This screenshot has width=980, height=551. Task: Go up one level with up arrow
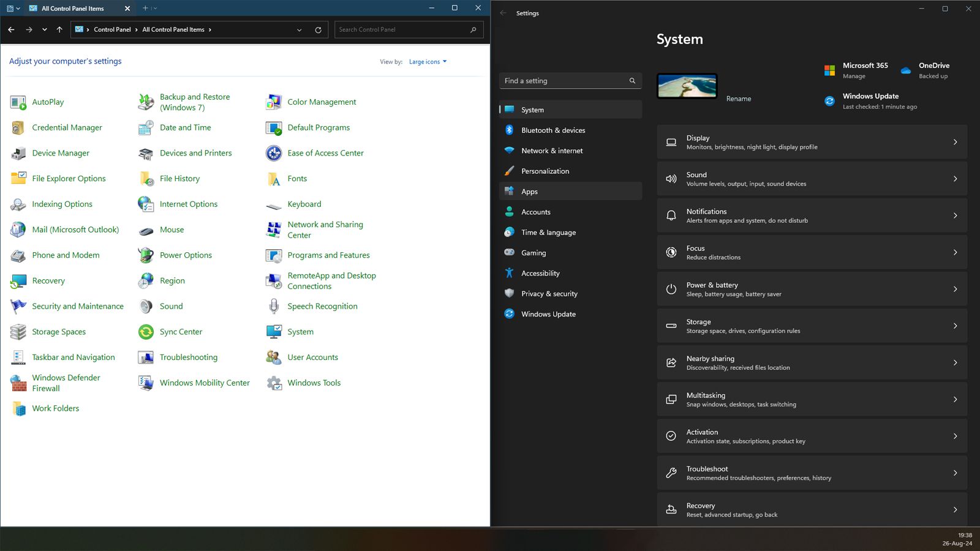59,29
